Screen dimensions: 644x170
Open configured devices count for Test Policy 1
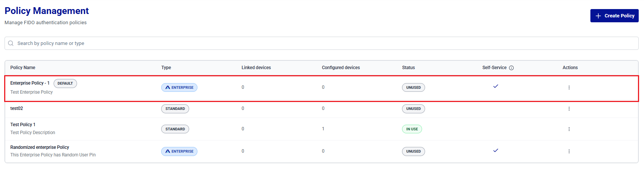click(323, 129)
